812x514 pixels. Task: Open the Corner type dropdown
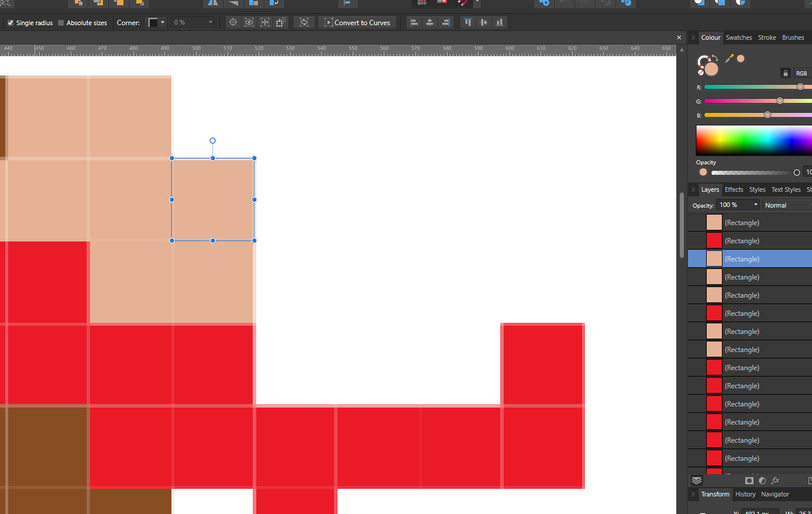click(156, 22)
